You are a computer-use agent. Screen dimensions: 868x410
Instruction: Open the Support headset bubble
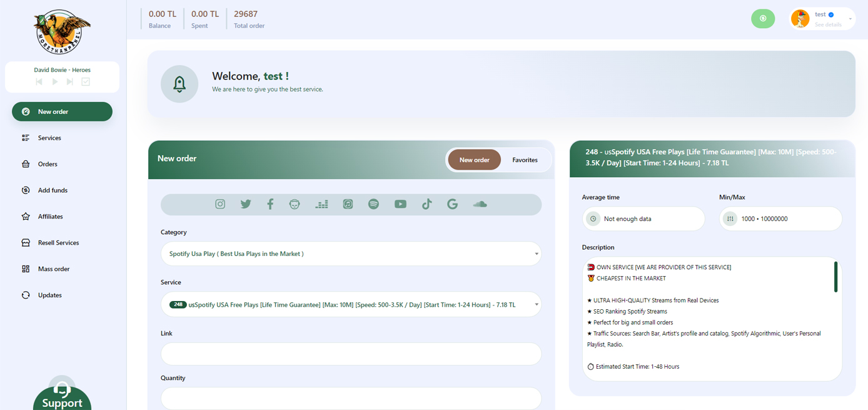coord(62,394)
